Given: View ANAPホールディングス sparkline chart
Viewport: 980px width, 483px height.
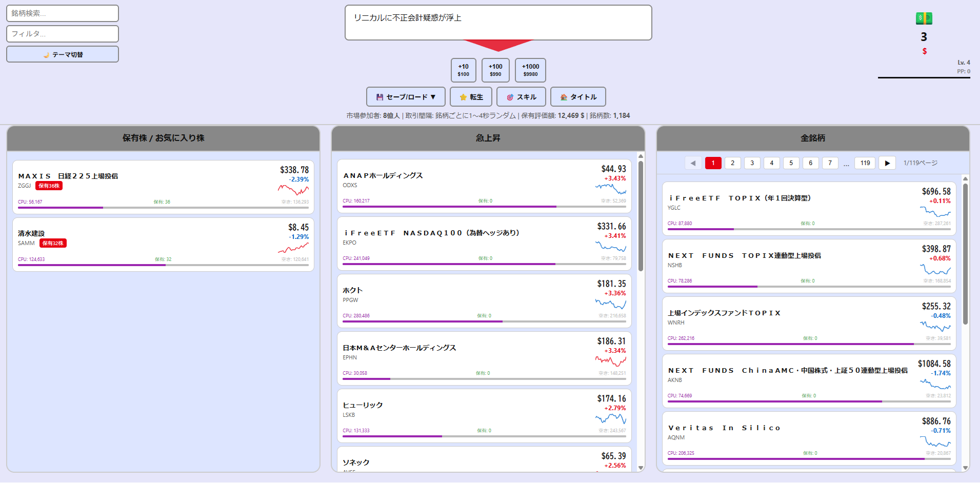Looking at the screenshot, I should point(611,189).
